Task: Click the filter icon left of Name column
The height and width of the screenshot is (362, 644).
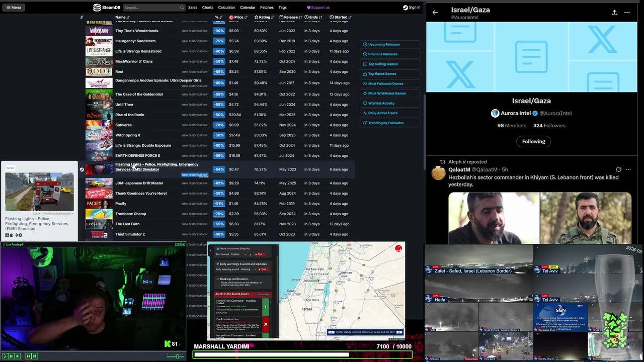Action: [x=82, y=17]
